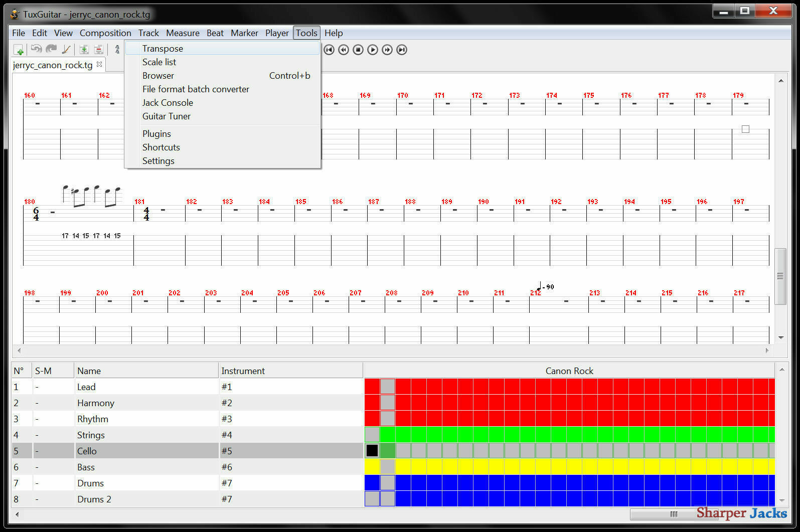Click score view vertical scrollbar up arrow

pyautogui.click(x=781, y=81)
